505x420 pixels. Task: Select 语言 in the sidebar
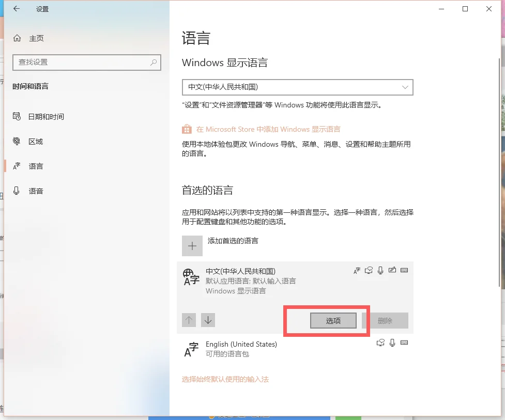(x=36, y=166)
